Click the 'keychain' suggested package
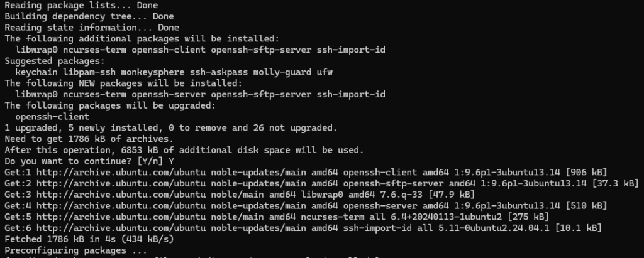Screen dimensions: 644x258 36,72
